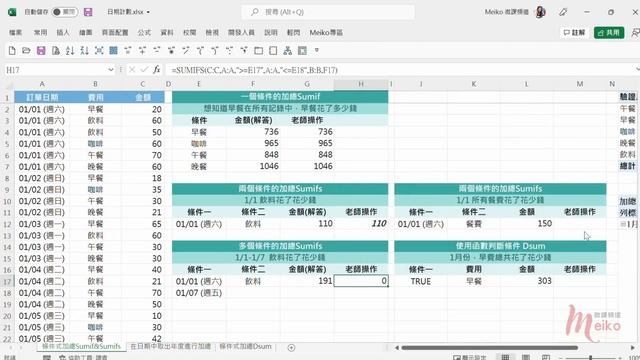The image size is (640, 360).
Task: Click the zoom slider in status bar
Action: [x=590, y=358]
